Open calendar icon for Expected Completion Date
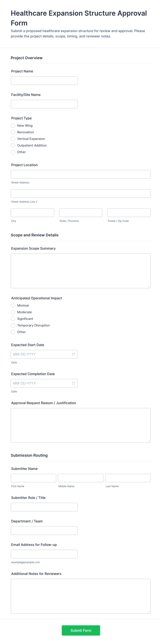This screenshot has width=160, height=644. (73, 383)
